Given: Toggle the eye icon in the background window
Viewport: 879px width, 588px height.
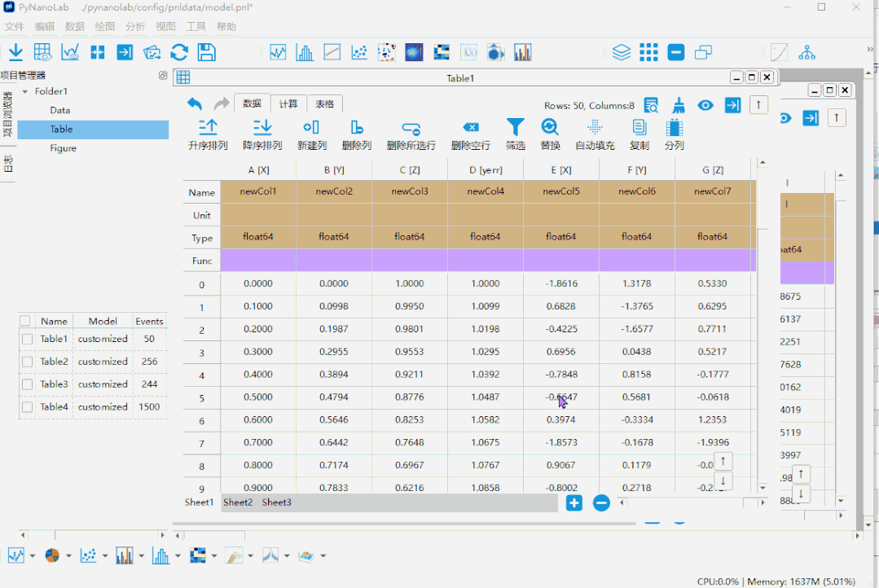Looking at the screenshot, I should (x=785, y=118).
